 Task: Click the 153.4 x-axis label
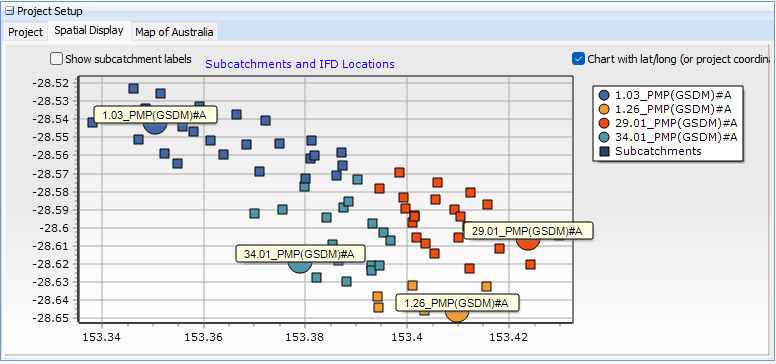[x=407, y=338]
